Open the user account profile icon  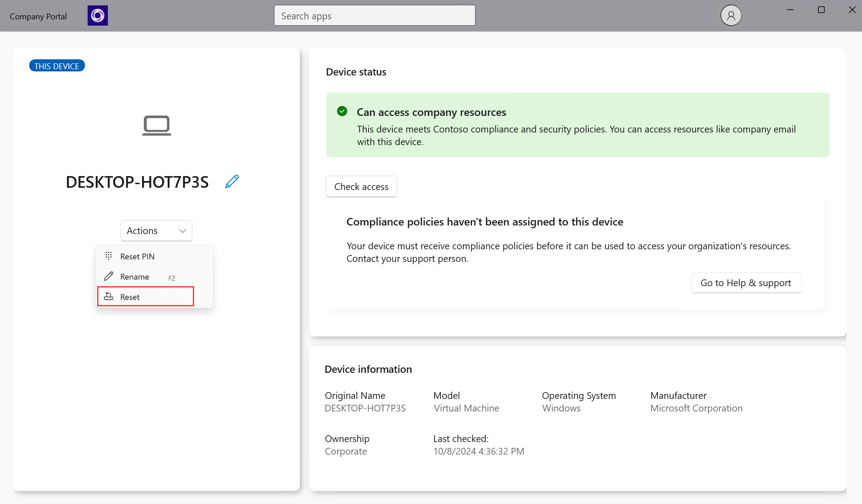click(730, 15)
